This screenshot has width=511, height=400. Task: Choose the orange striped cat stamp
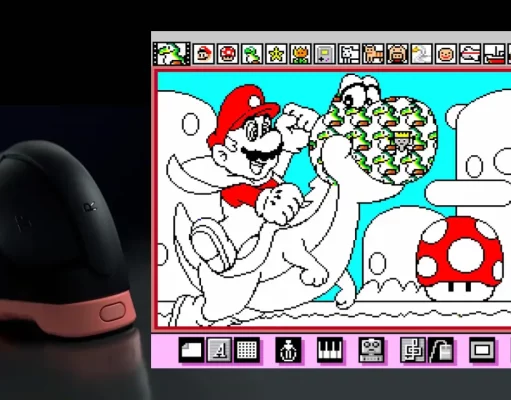373,54
